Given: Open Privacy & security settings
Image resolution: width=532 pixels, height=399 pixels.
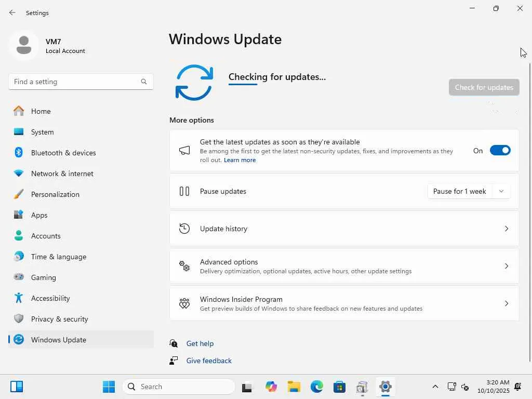Looking at the screenshot, I should click(81, 319).
